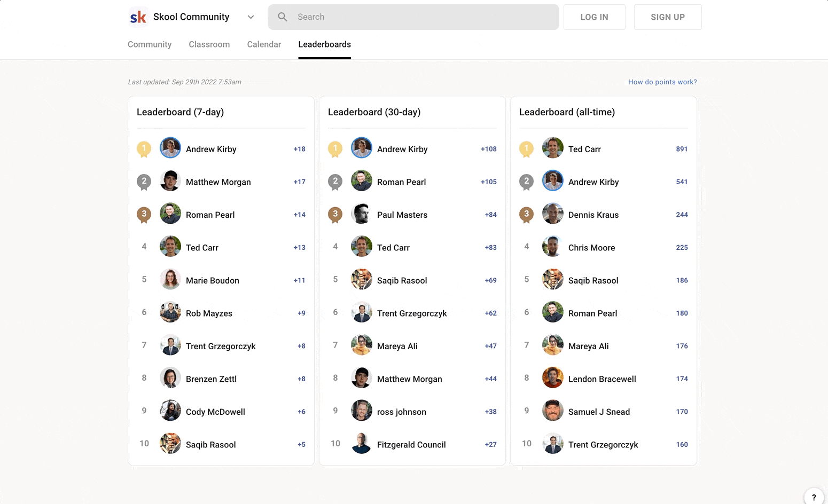
Task: Go to the Calendar tab
Action: [x=264, y=44]
